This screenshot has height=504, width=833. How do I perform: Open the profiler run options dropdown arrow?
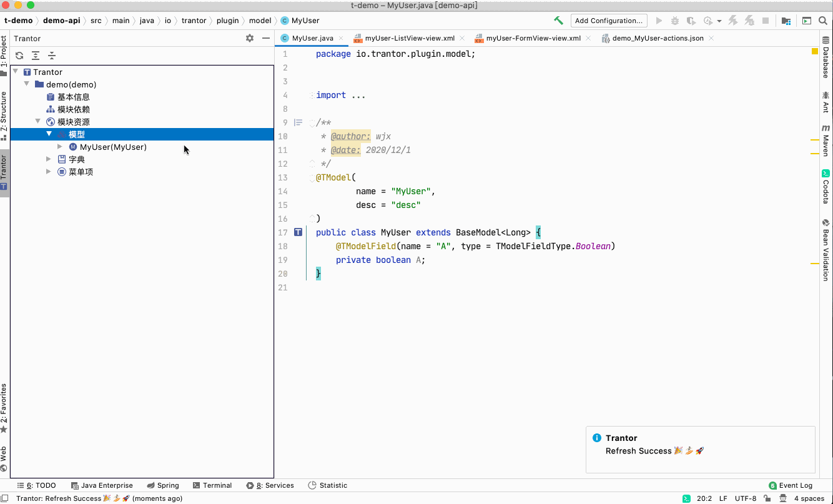coord(719,21)
